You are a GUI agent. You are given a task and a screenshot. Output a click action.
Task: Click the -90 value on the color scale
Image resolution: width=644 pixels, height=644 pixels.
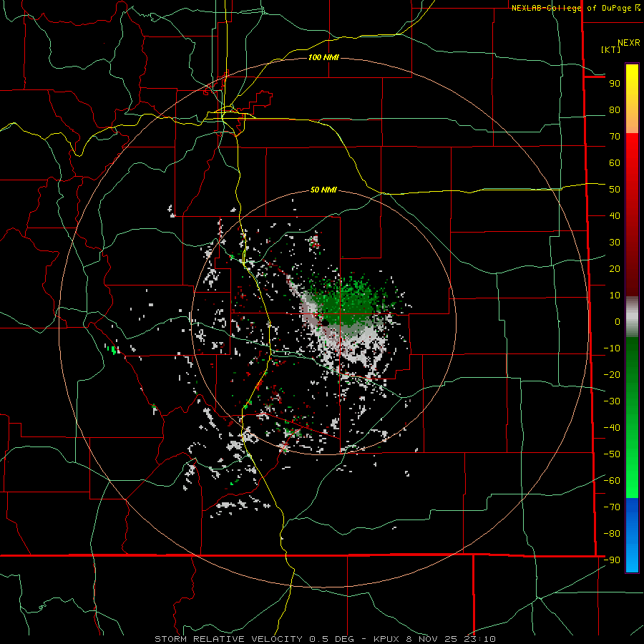click(612, 560)
